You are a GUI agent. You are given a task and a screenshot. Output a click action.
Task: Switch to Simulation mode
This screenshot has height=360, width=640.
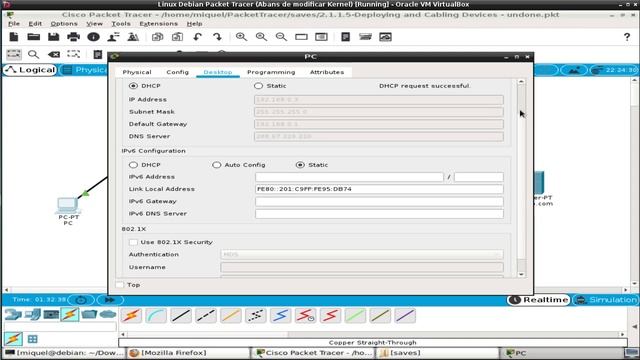pos(606,300)
